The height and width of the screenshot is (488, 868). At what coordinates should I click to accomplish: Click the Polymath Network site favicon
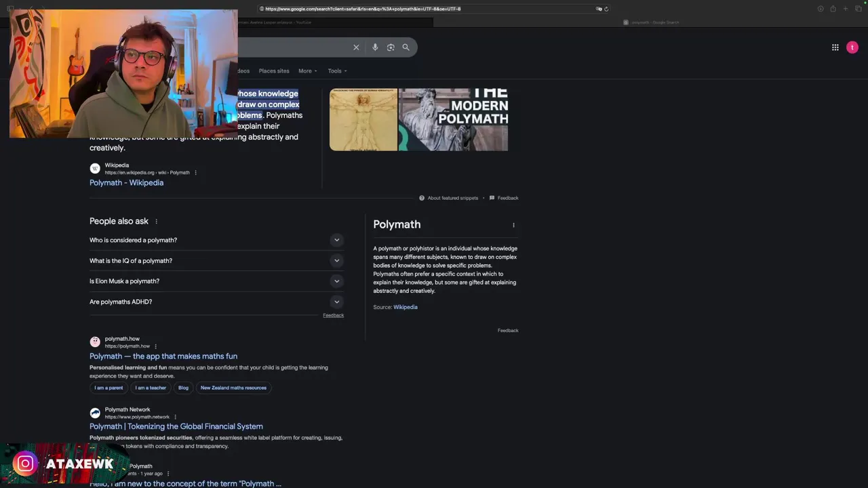[x=95, y=413]
